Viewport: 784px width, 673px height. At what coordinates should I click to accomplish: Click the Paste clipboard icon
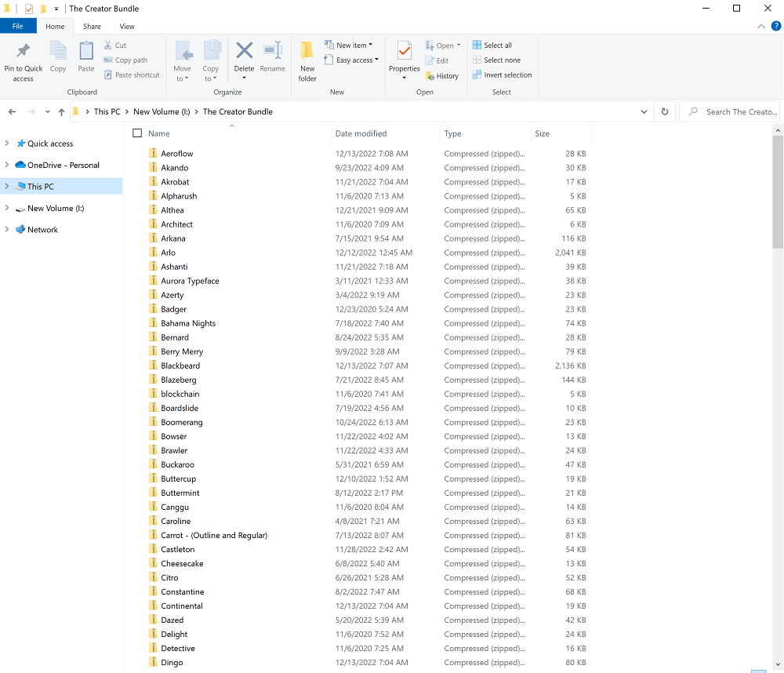[x=86, y=51]
